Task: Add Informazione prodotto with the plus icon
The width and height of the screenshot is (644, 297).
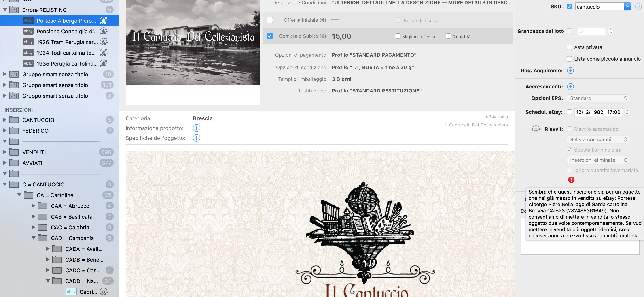Action: [197, 128]
